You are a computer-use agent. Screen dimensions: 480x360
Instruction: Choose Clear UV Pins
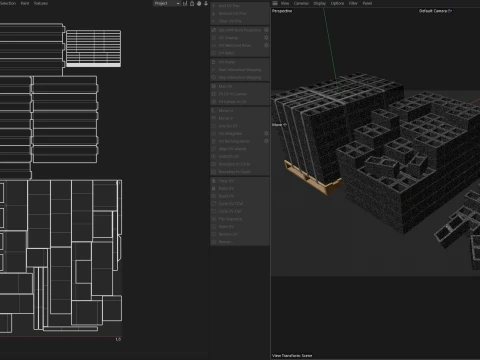[240, 21]
